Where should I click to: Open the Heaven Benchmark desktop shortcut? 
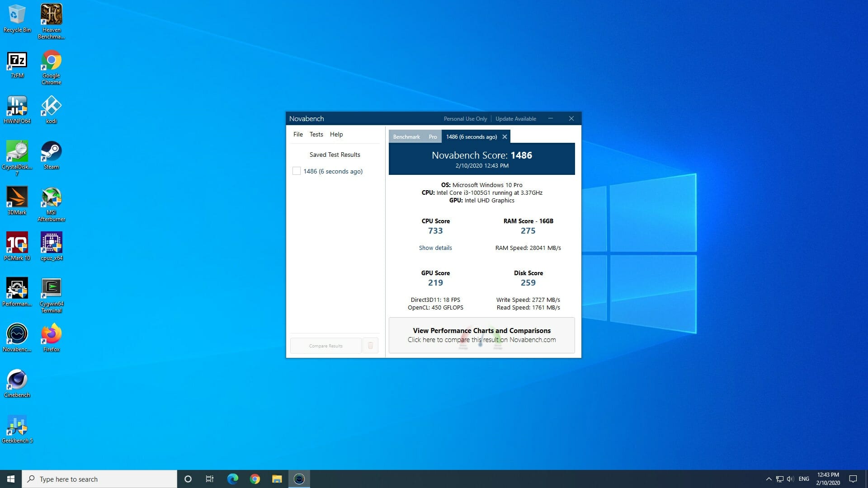(x=51, y=21)
